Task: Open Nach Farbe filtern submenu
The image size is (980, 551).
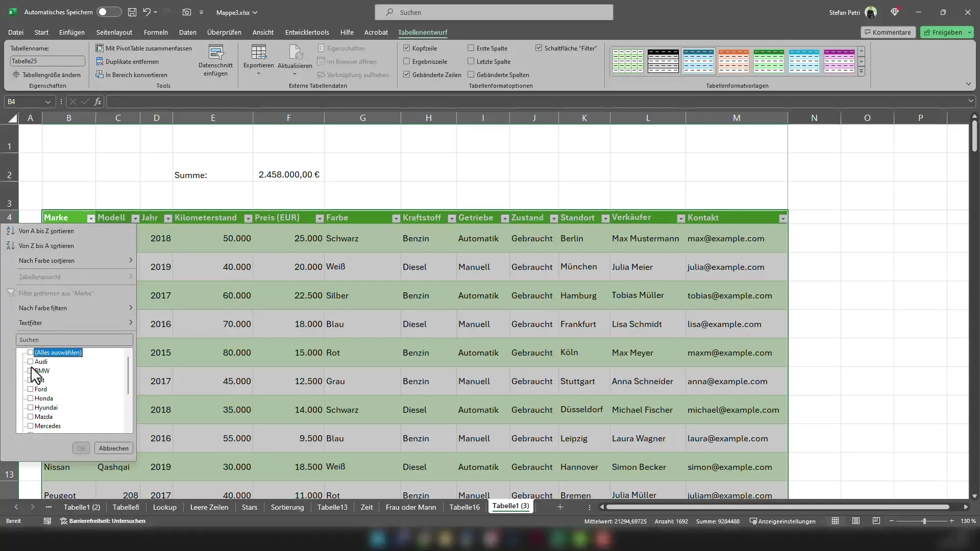Action: (68, 308)
